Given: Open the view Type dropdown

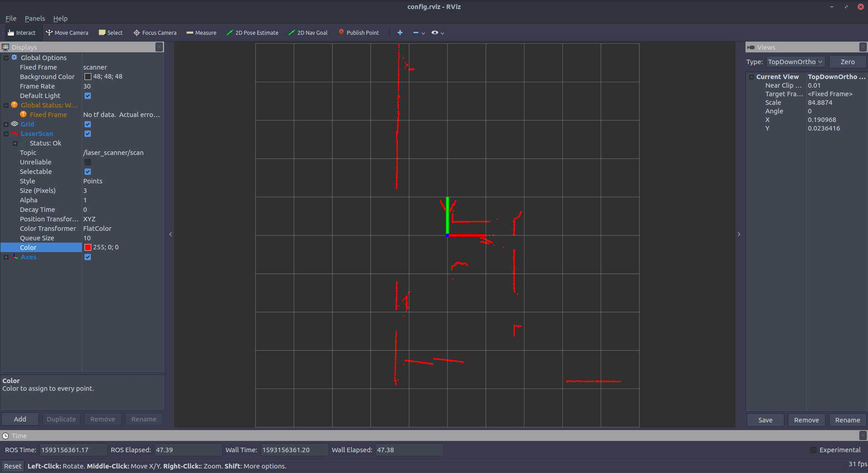Looking at the screenshot, I should tap(795, 62).
